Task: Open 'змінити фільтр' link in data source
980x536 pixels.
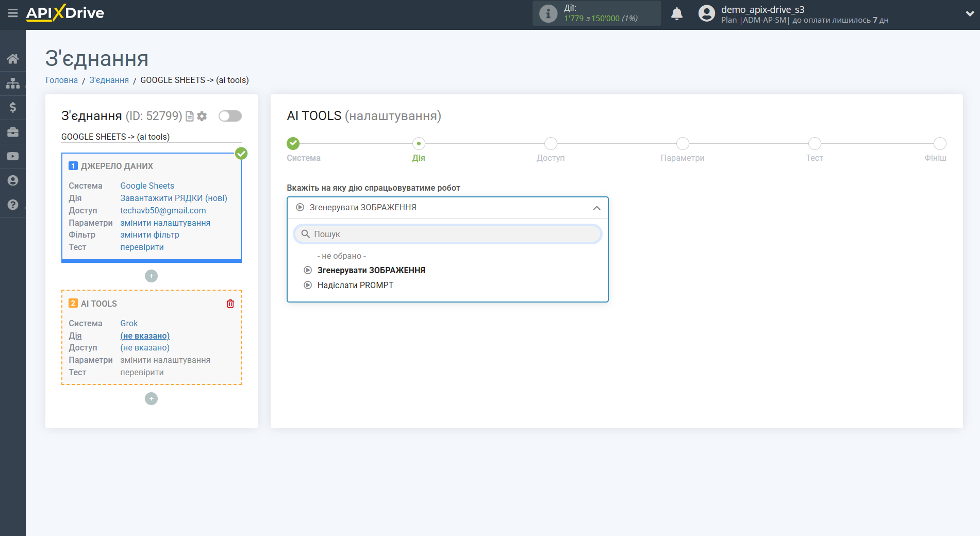Action: pyautogui.click(x=150, y=234)
